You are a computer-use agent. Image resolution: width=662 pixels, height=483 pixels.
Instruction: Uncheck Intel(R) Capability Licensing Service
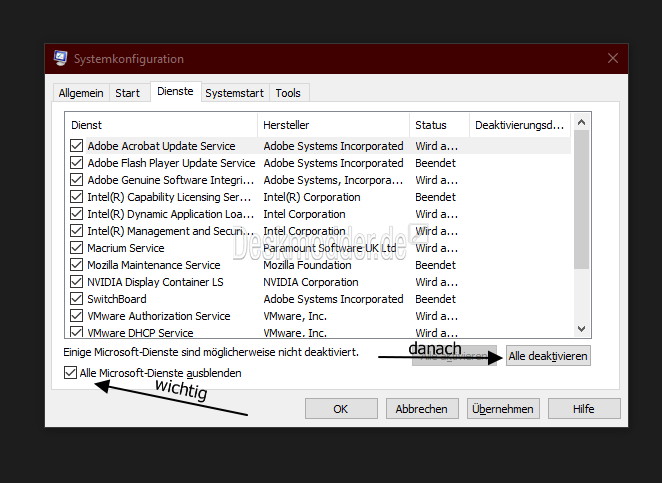coord(76,197)
